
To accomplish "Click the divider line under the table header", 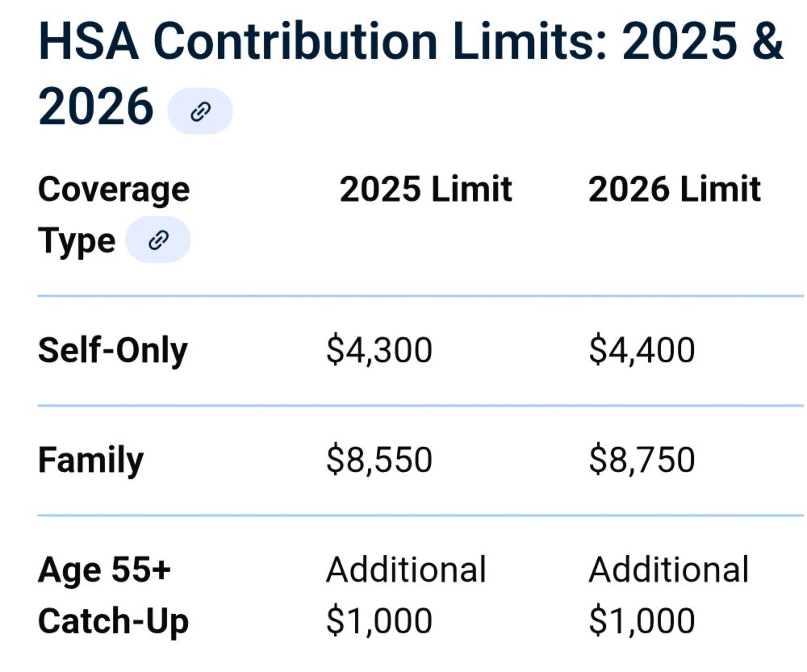I will [x=420, y=296].
